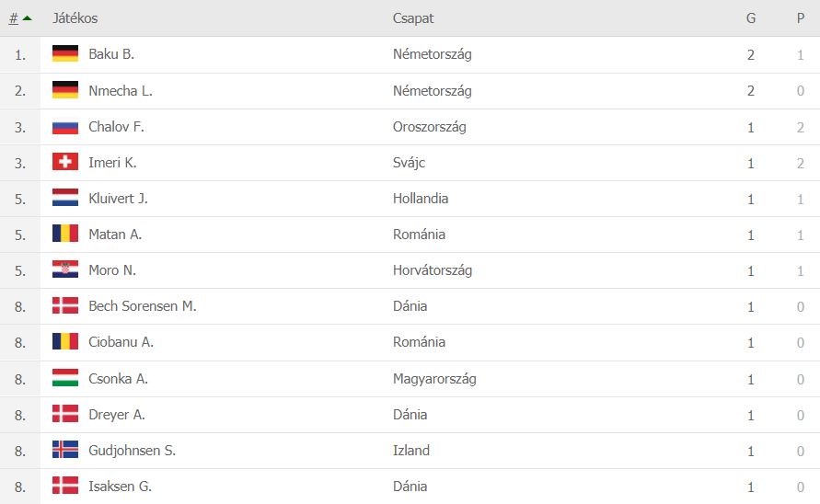Open player Nmecha L.
The height and width of the screenshot is (504, 820).
pyautogui.click(x=121, y=90)
